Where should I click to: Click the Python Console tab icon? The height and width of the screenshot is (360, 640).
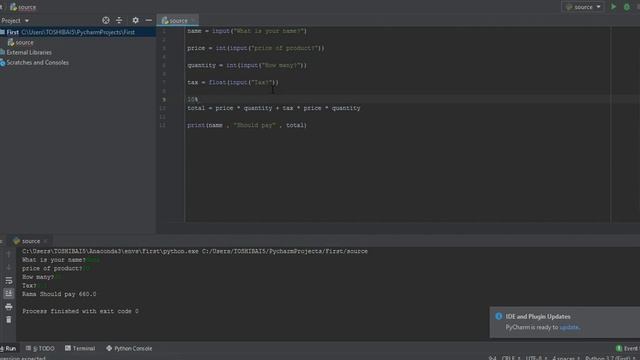[109, 349]
